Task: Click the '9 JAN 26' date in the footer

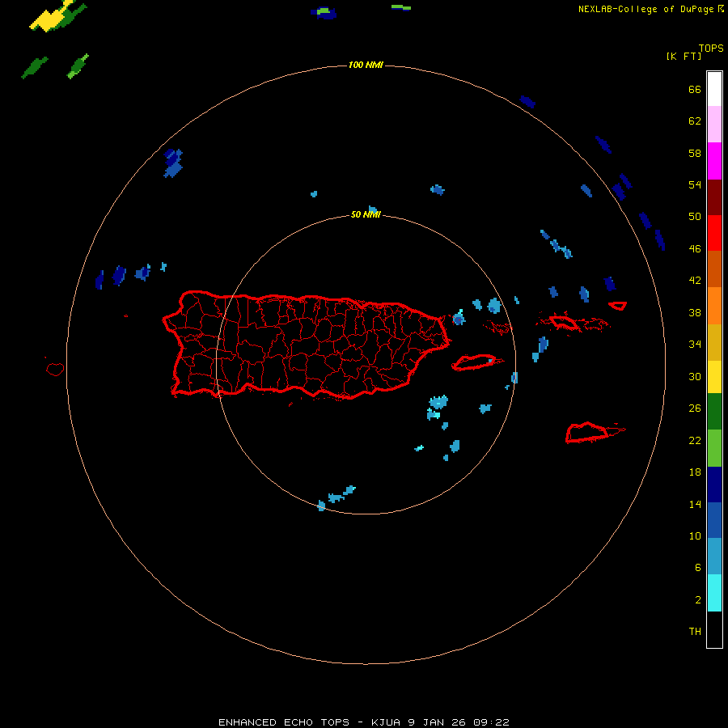Action: coord(437,722)
